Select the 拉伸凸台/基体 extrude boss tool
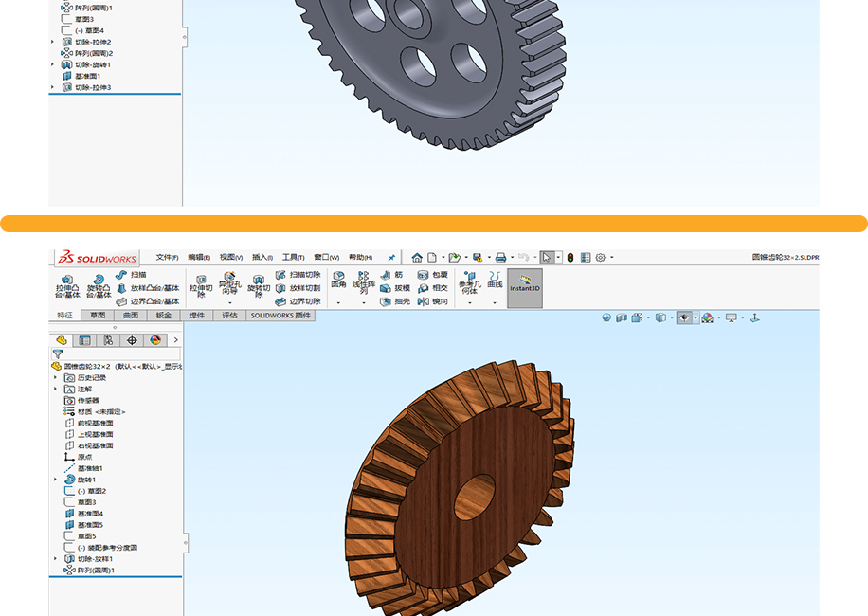 click(67, 287)
